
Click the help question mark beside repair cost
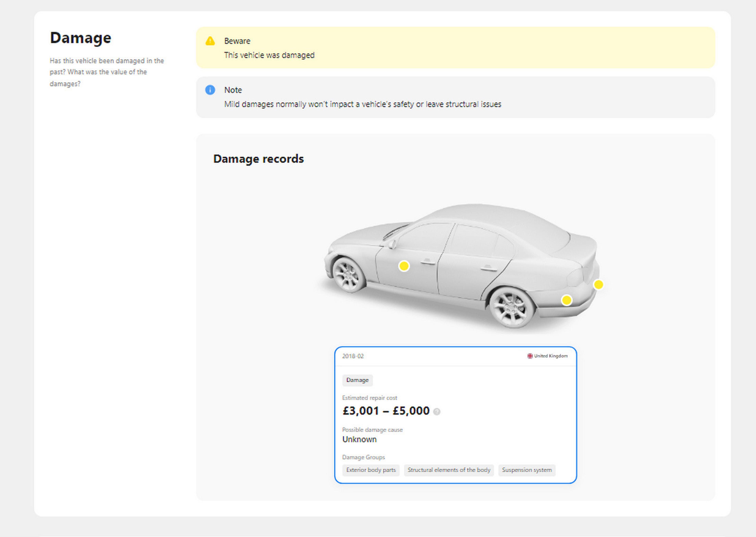point(436,412)
